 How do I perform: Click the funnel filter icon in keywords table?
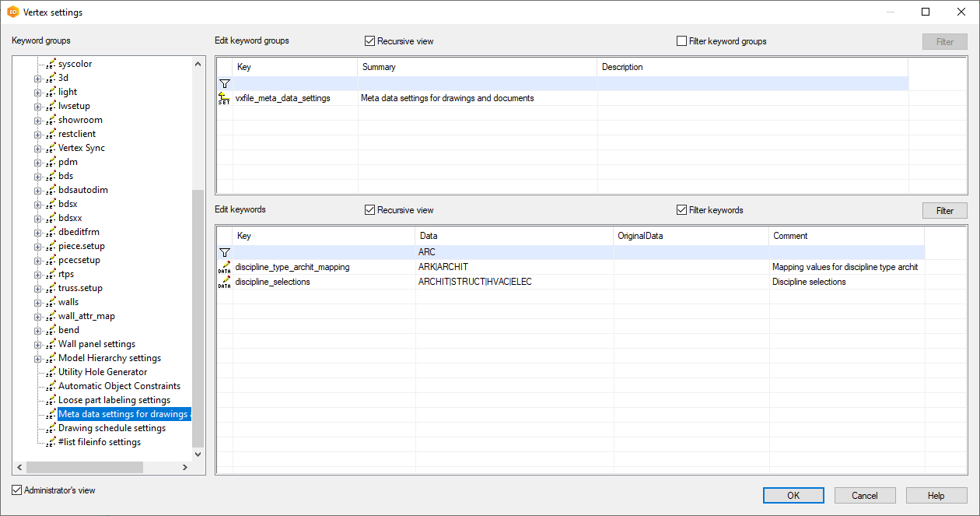[224, 252]
